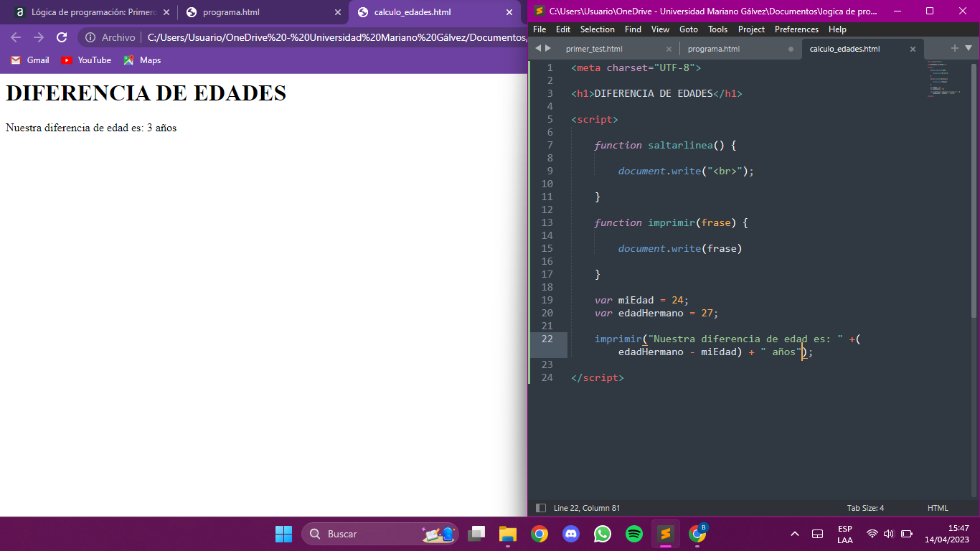Open the View menu
Image resolution: width=980 pixels, height=551 pixels.
click(660, 29)
